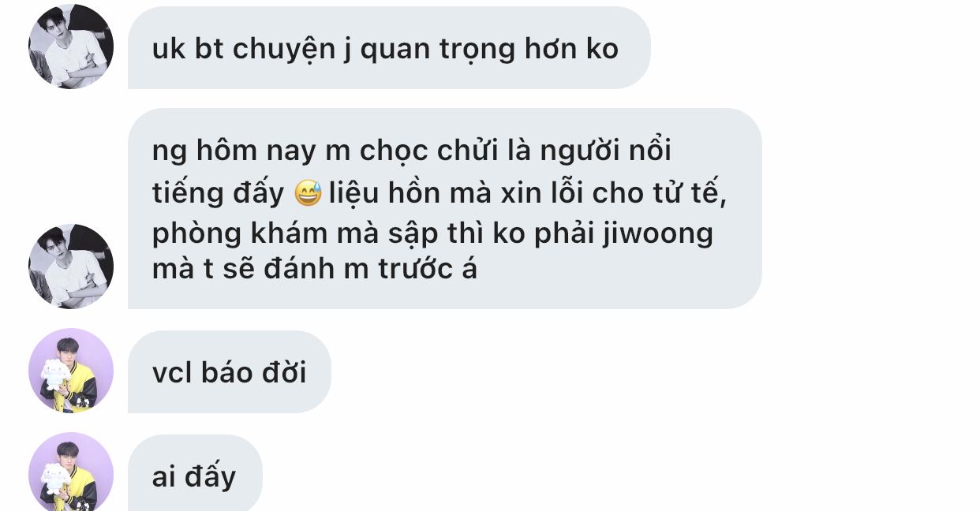Click the word "vcl" in the third message
The width and height of the screenshot is (980, 511).
(x=172, y=372)
